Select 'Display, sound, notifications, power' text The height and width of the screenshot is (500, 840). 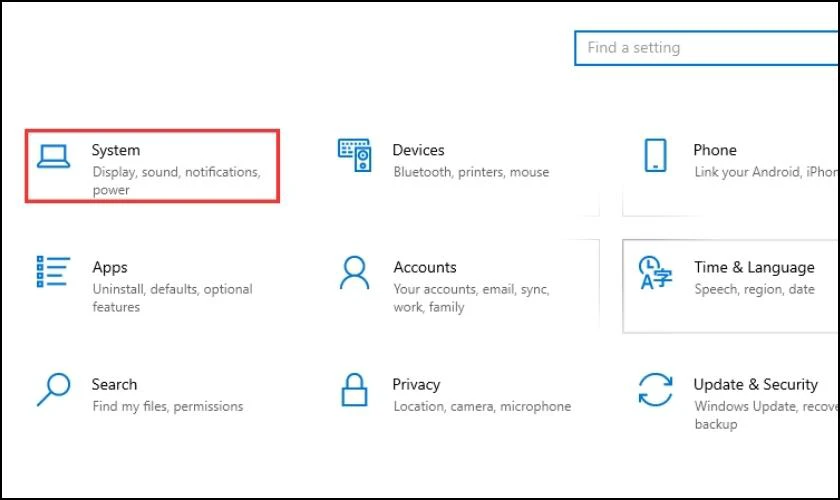tap(176, 181)
